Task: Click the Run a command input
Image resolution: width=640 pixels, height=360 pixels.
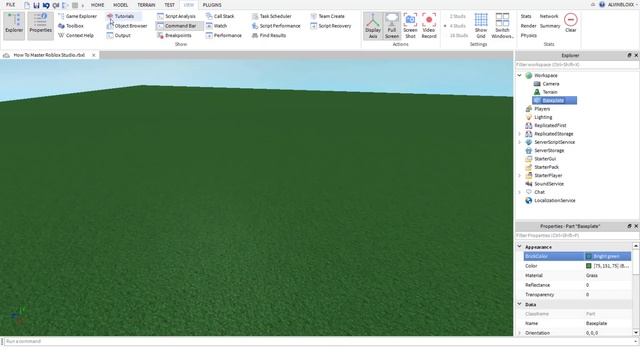Action: (x=318, y=341)
